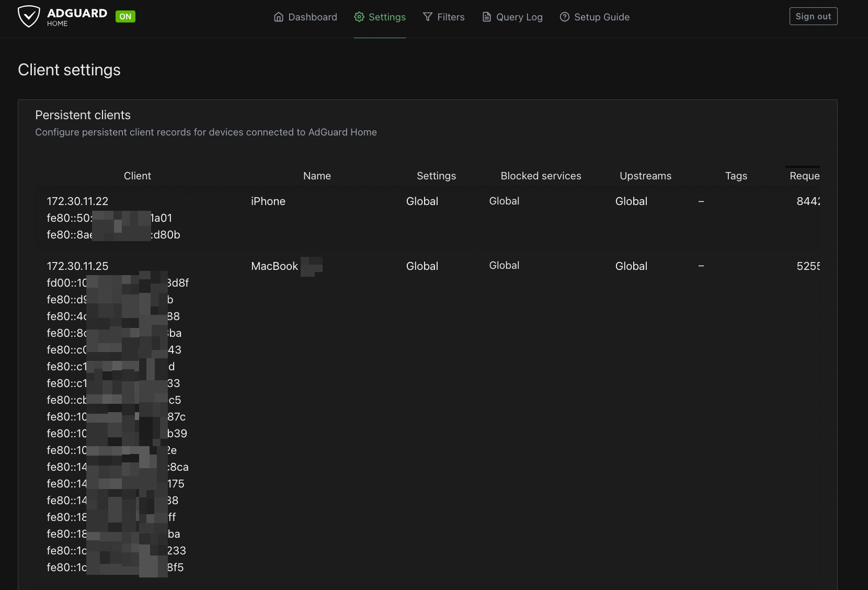Click the Upstreams column header
This screenshot has height=590, width=868.
pos(645,176)
